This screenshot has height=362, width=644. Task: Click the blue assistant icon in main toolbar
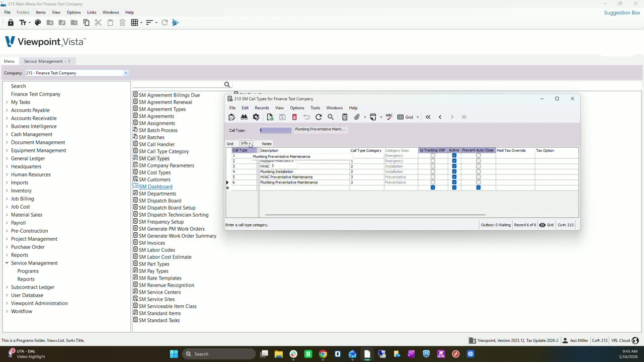pyautogui.click(x=176, y=23)
